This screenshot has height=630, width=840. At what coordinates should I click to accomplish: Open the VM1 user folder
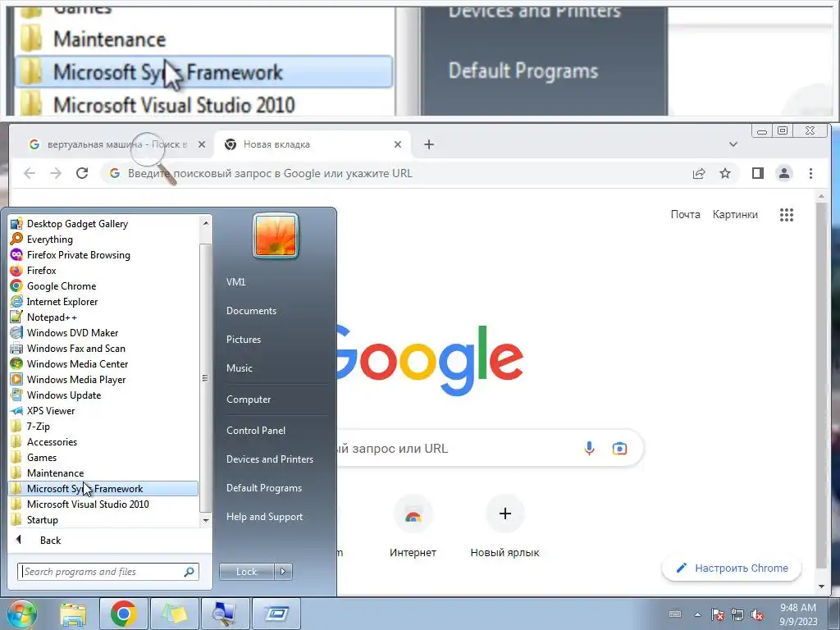pyautogui.click(x=235, y=282)
